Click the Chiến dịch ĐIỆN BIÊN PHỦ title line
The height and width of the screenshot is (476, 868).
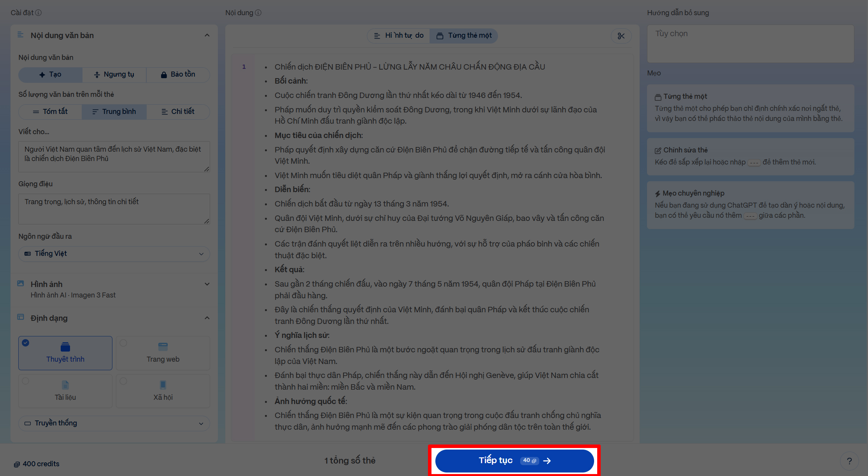coord(410,67)
